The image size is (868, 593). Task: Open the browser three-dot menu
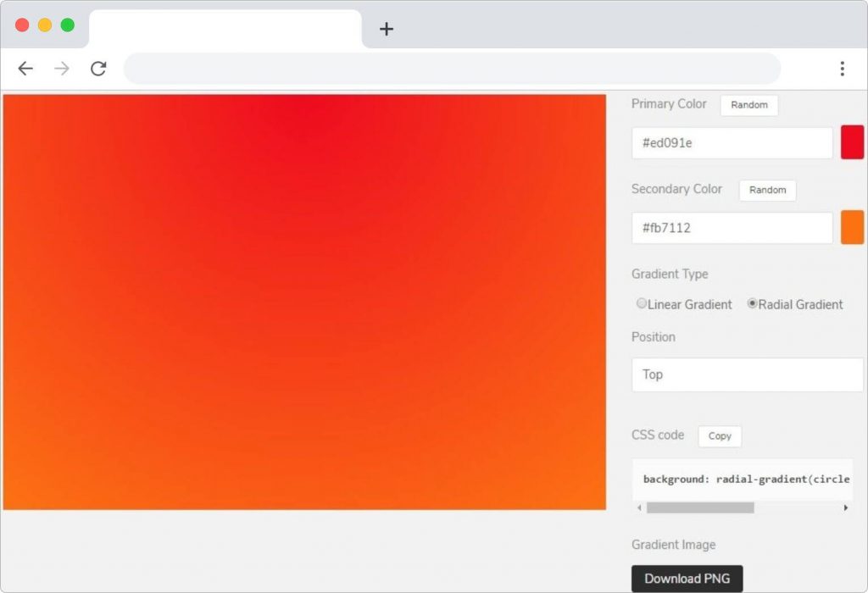[x=842, y=69]
